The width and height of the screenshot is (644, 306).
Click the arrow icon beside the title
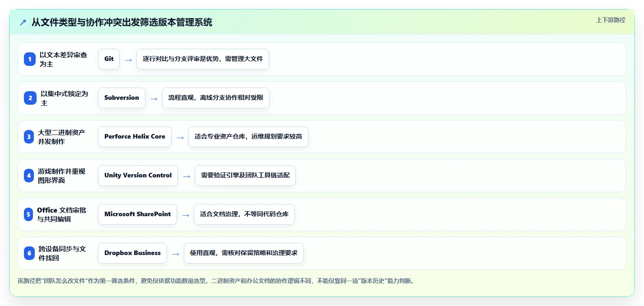(x=23, y=22)
